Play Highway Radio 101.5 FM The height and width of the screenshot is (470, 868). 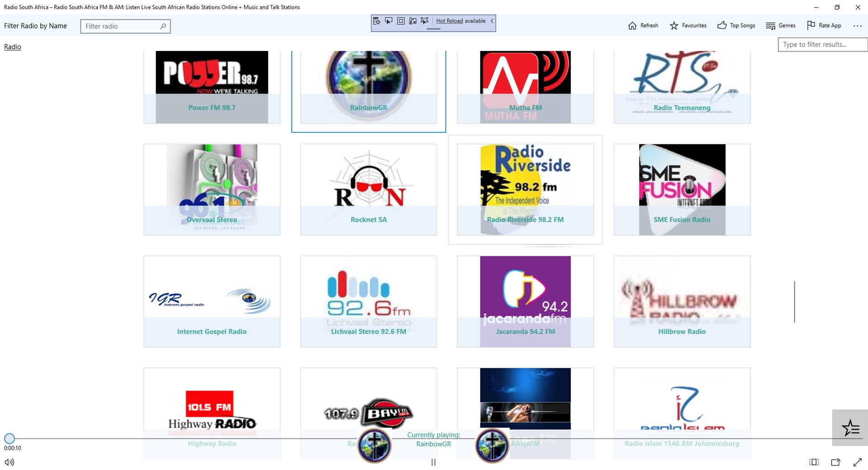[x=212, y=414]
